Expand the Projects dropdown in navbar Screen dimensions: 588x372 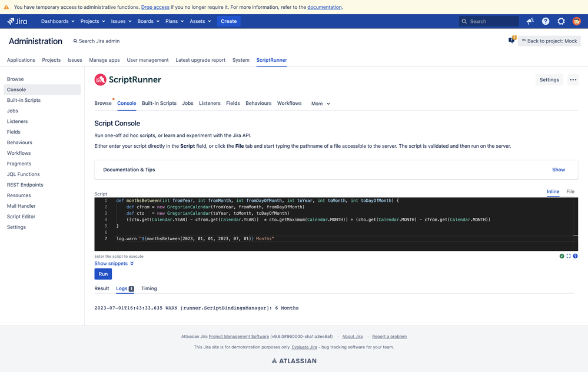tap(92, 21)
